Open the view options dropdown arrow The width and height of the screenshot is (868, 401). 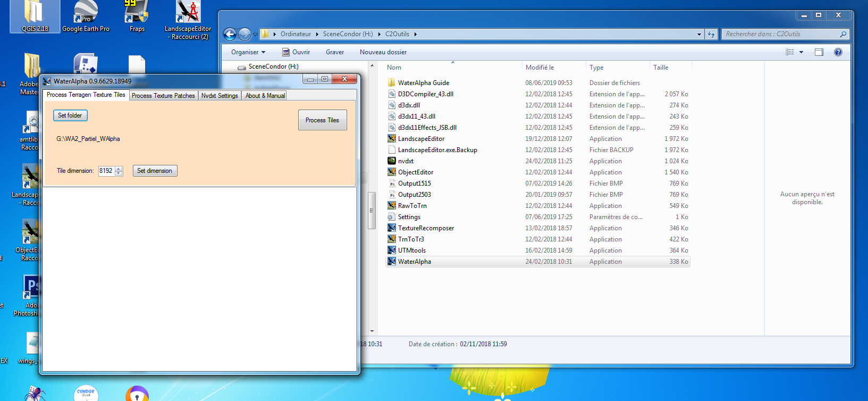(x=801, y=52)
